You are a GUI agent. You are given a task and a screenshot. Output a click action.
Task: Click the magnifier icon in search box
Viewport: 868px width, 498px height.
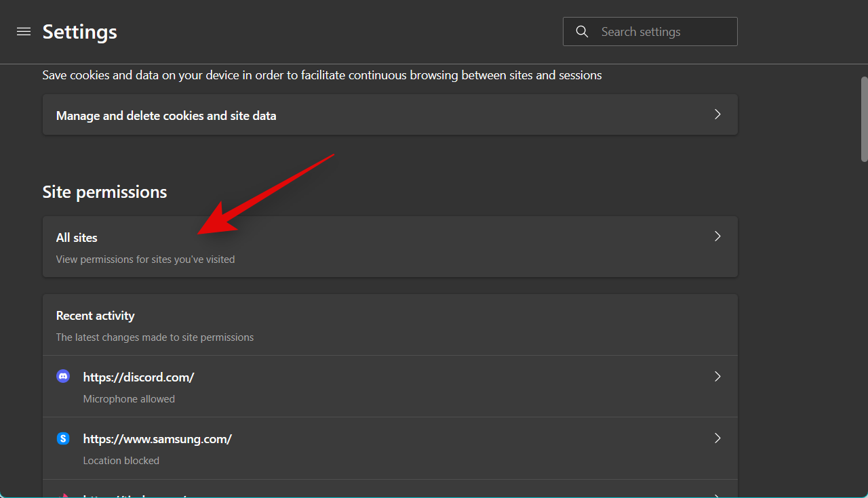(581, 32)
